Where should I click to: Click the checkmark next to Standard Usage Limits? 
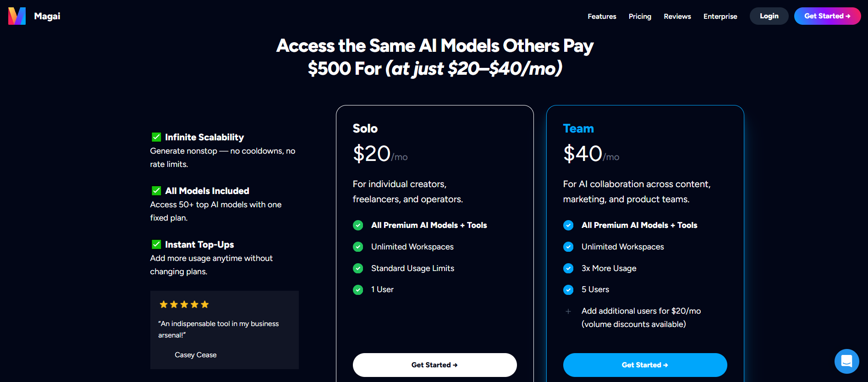tap(358, 268)
